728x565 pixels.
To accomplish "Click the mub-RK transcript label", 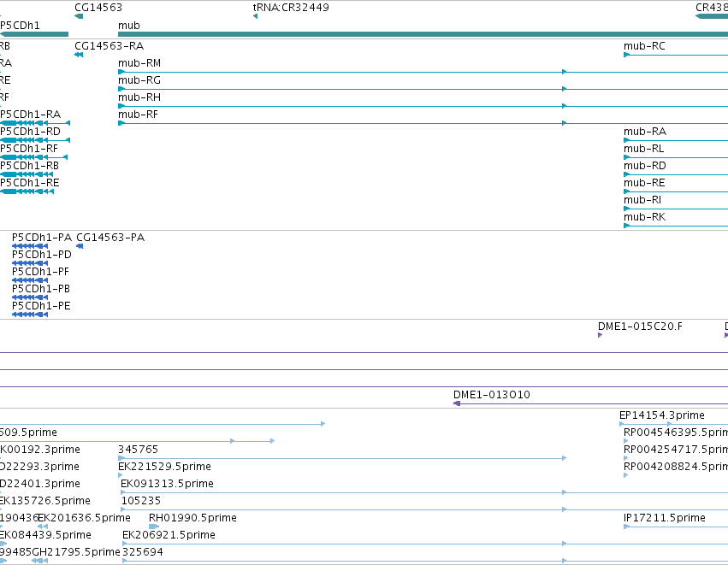I will point(644,217).
